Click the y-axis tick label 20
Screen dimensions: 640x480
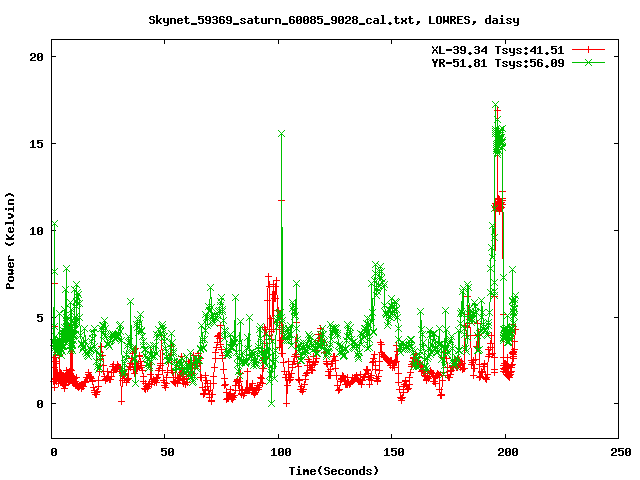[36, 57]
